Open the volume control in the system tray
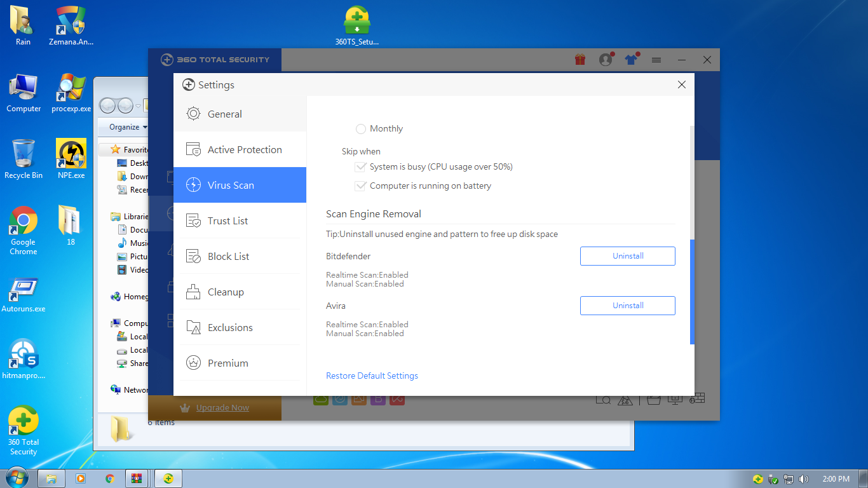The width and height of the screenshot is (868, 488). pos(804,479)
